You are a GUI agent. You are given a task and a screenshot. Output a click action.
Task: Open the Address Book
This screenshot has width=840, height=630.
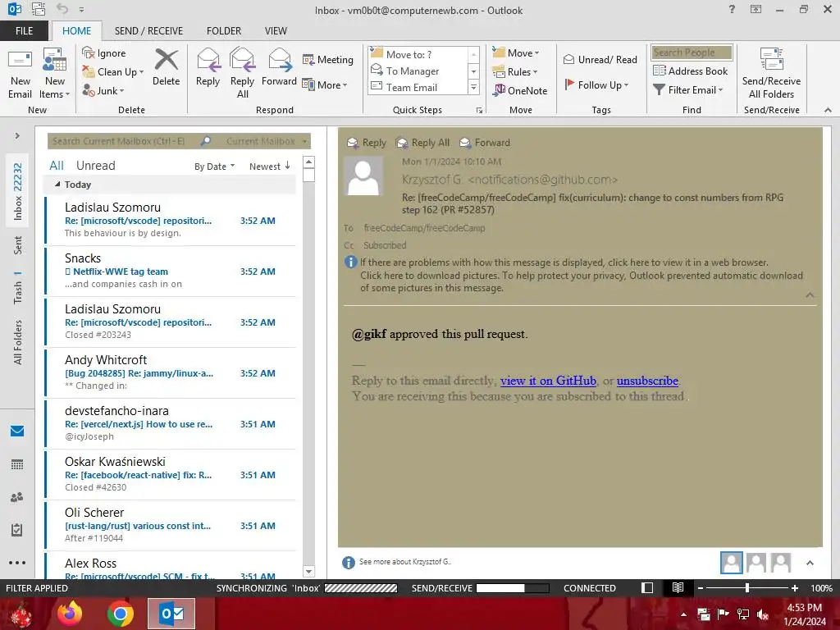coord(690,71)
